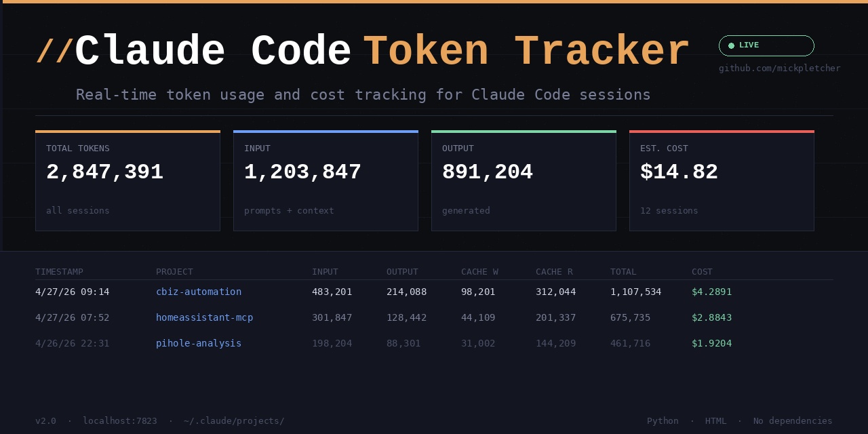Sort by the COST column header
The height and width of the screenshot is (434, 868).
click(x=702, y=271)
